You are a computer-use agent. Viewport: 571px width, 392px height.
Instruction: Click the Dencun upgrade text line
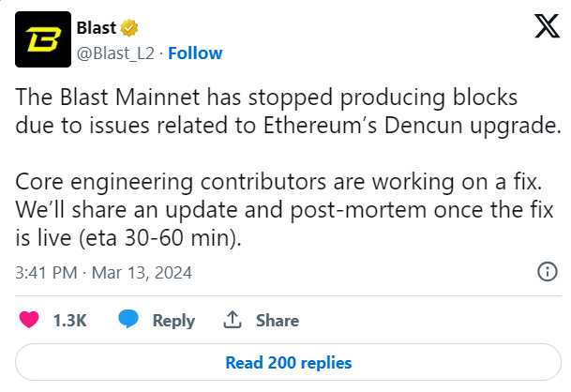[x=288, y=126]
